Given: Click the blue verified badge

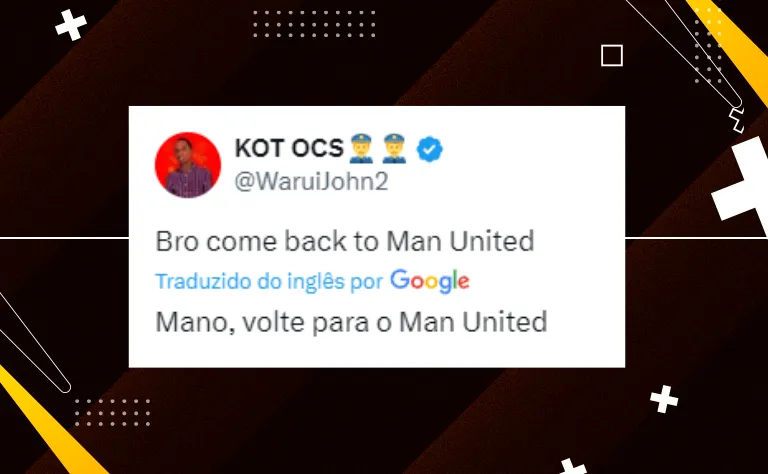Looking at the screenshot, I should point(430,149).
